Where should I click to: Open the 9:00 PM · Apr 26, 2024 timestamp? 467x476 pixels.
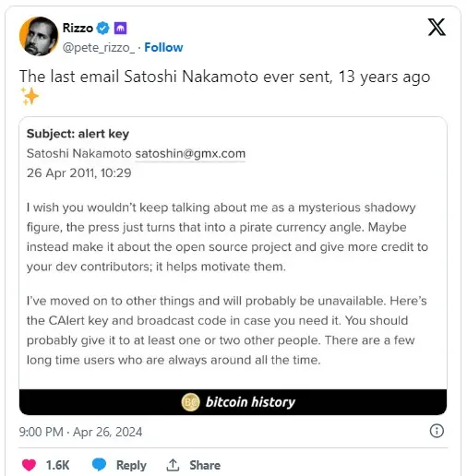pyautogui.click(x=80, y=432)
